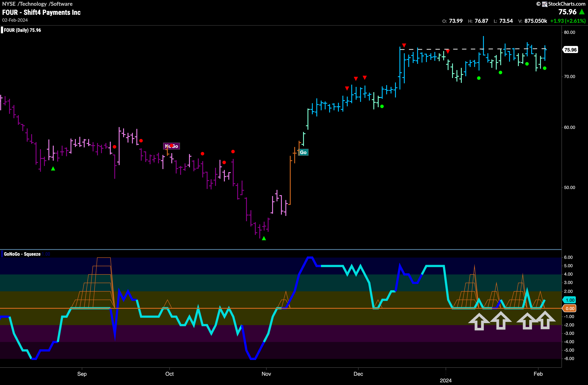This screenshot has height=385, width=588.
Task: Click the 6.00 oscillator axis label
Action: coord(568,257)
